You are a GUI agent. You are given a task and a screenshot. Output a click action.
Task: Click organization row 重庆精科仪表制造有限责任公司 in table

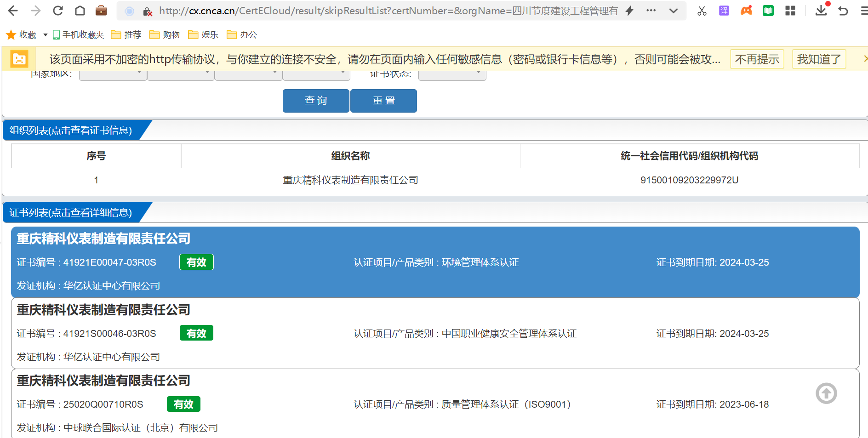pos(350,180)
